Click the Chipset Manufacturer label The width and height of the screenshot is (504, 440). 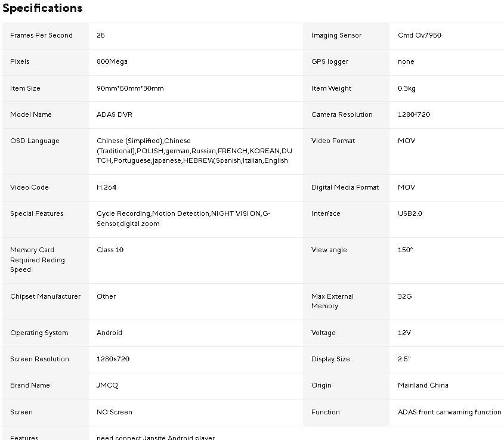45,296
